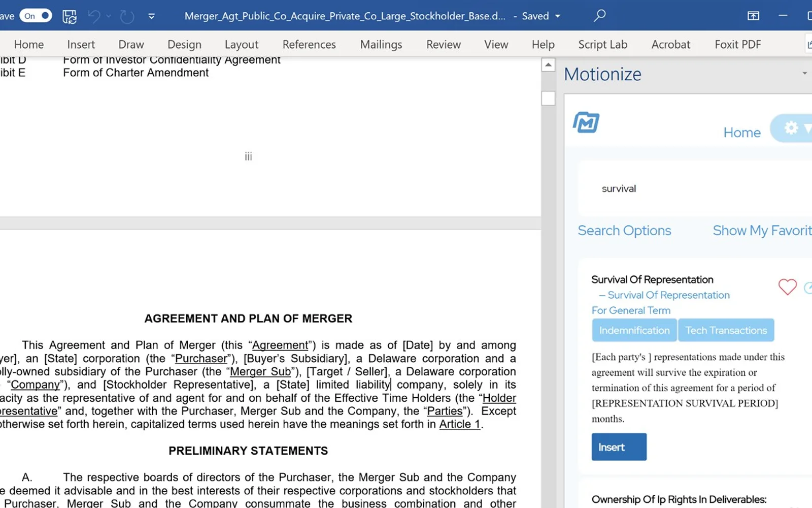Screen dimensions: 812x508
Task: Select the Acrobat tab
Action: tap(671, 45)
